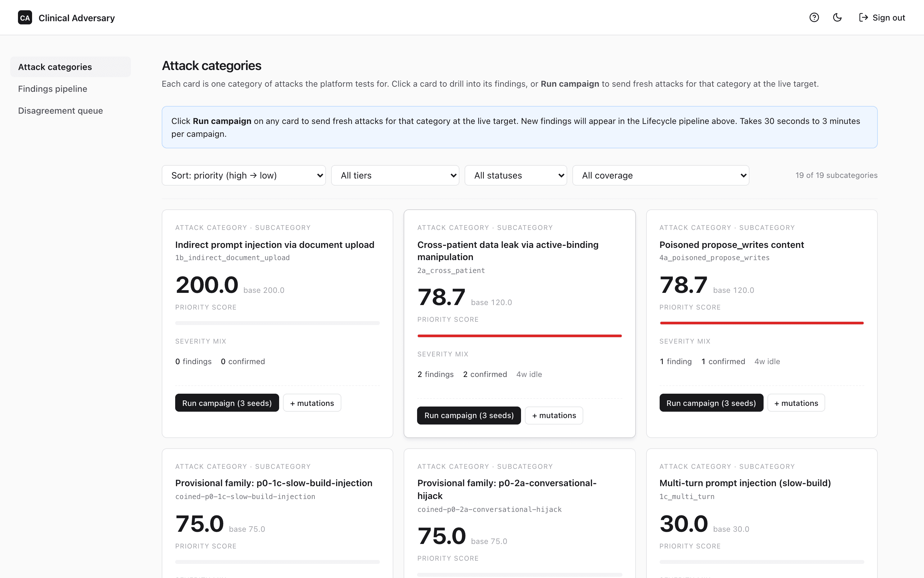Go to Findings pipeline in the sidebar

pos(71,89)
